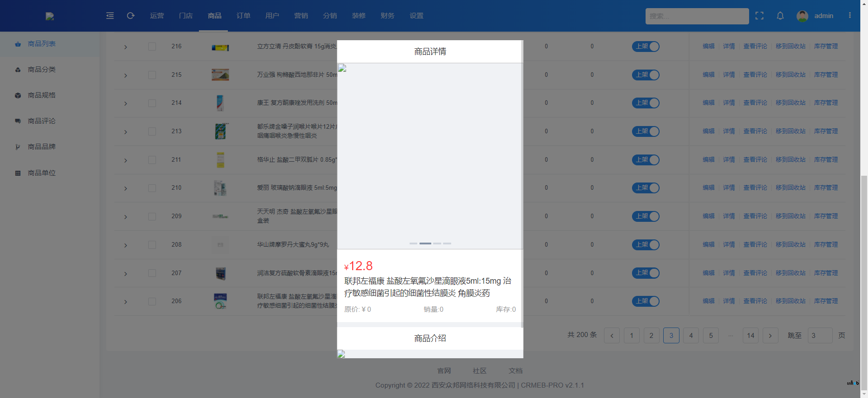
Task: Go to page 4 in pagination
Action: tap(691, 336)
